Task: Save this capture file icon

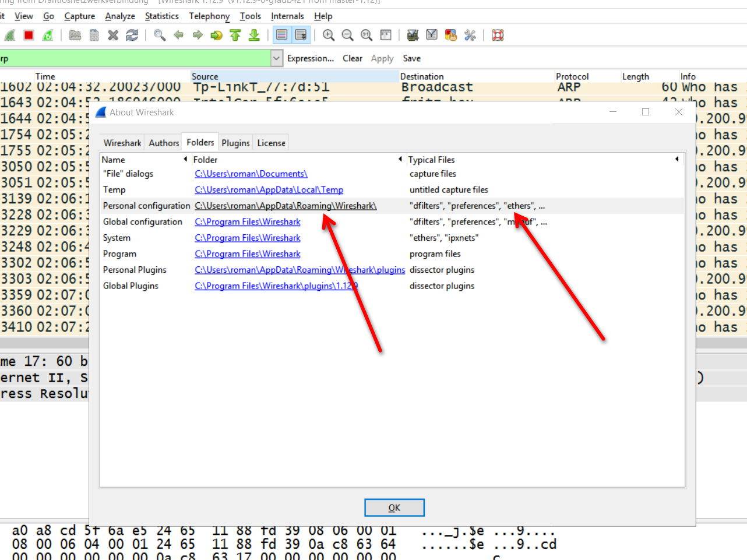Action: coord(94,36)
